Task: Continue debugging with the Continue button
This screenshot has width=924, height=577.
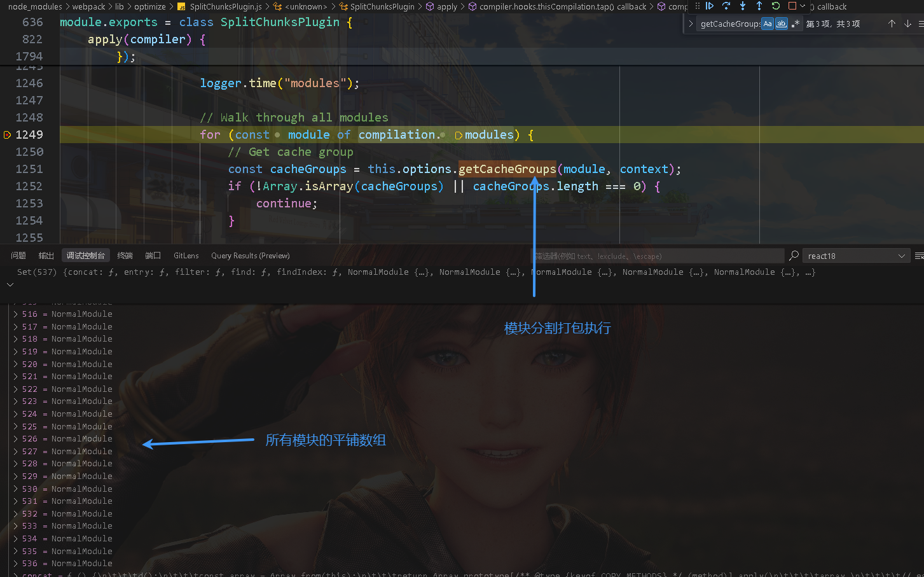Action: point(710,6)
